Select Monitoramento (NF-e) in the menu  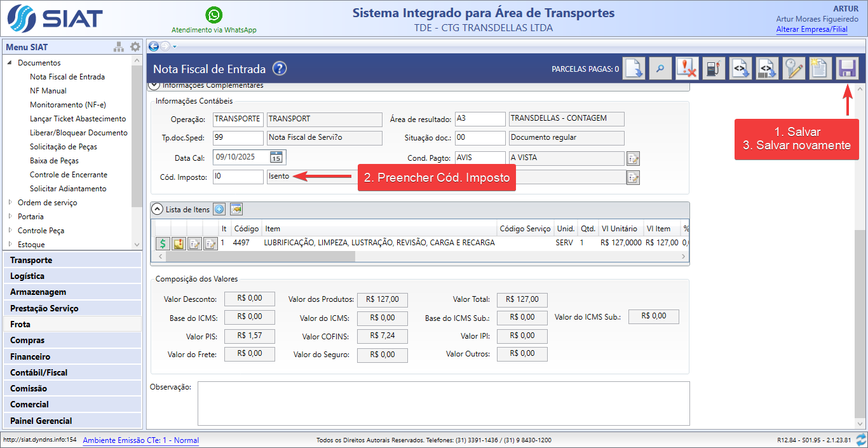pyautogui.click(x=67, y=105)
